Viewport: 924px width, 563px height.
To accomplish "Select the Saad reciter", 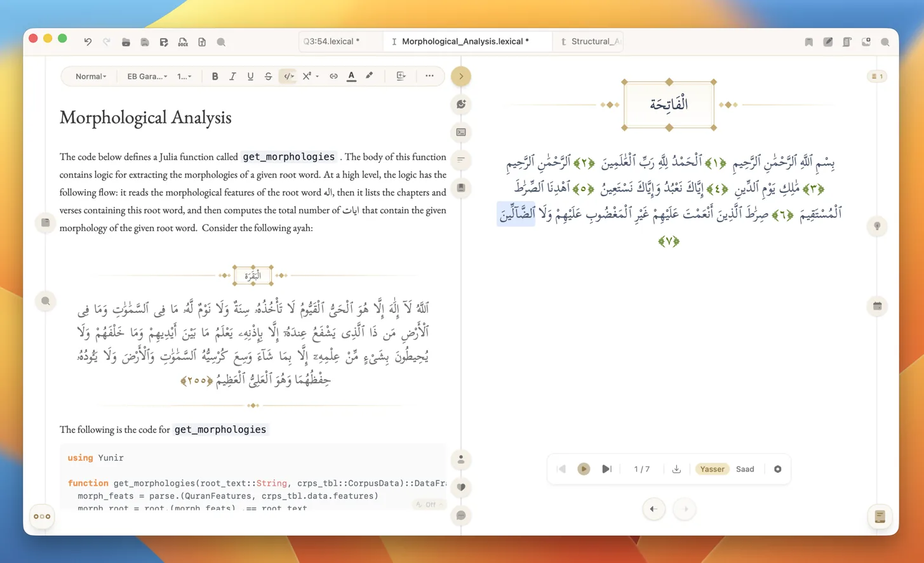I will tap(745, 469).
